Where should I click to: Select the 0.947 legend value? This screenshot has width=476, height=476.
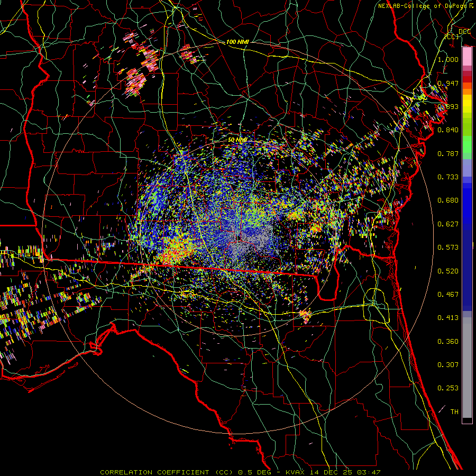448,83
